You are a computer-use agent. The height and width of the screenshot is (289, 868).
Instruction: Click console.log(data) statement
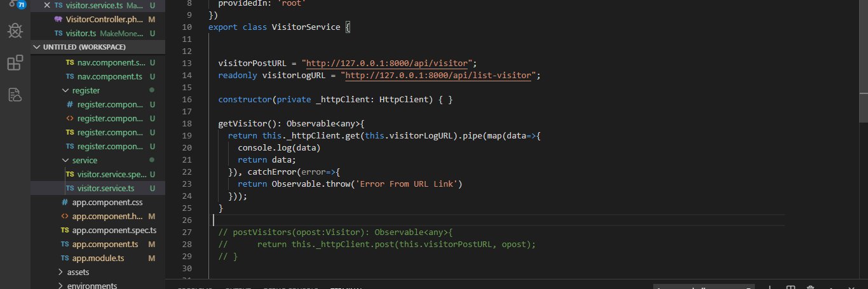279,148
